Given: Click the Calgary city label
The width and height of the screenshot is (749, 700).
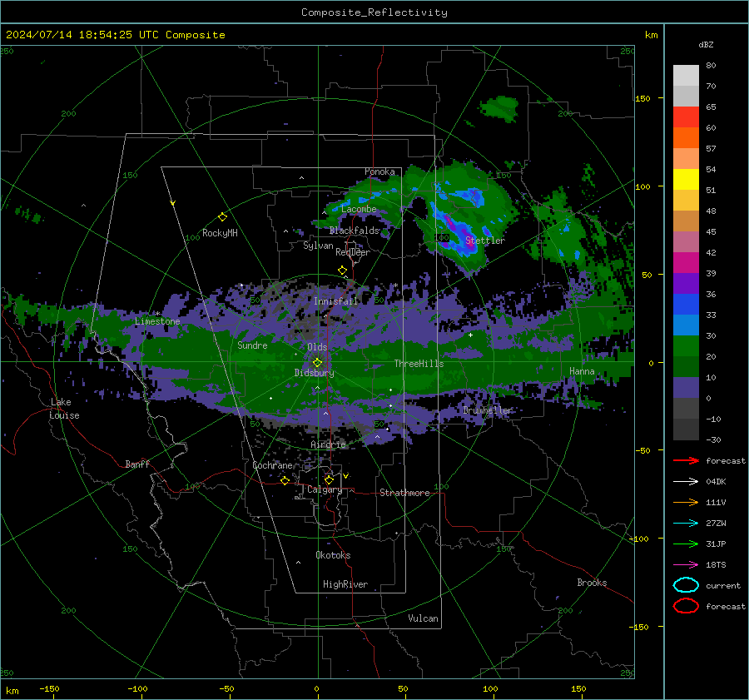Looking at the screenshot, I should tap(325, 489).
